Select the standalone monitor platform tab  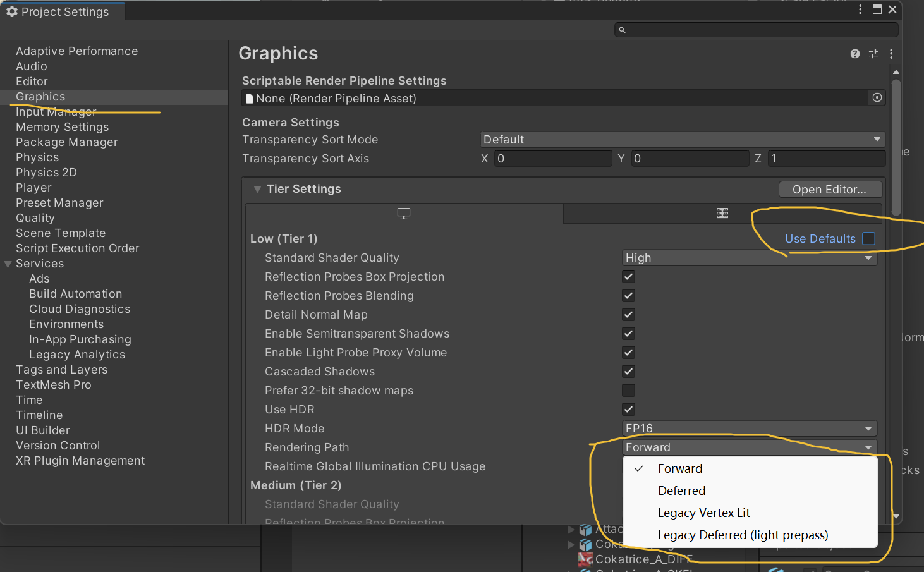pos(404,214)
